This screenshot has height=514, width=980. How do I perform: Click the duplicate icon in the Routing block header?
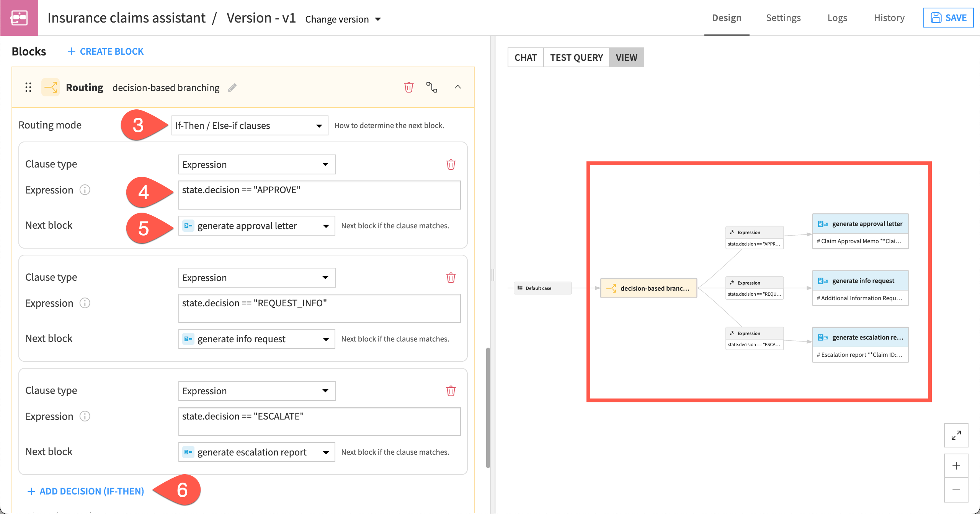[x=432, y=87]
